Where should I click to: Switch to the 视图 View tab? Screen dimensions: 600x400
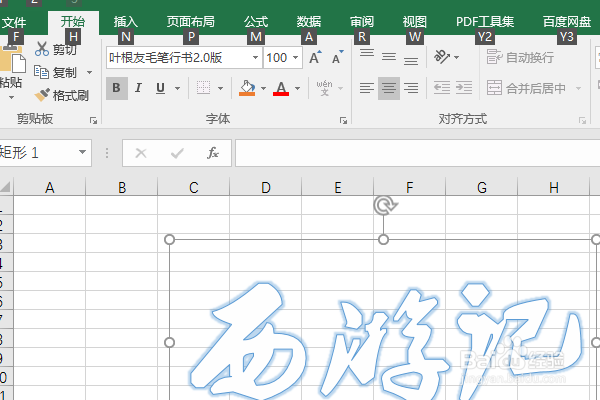pos(414,22)
